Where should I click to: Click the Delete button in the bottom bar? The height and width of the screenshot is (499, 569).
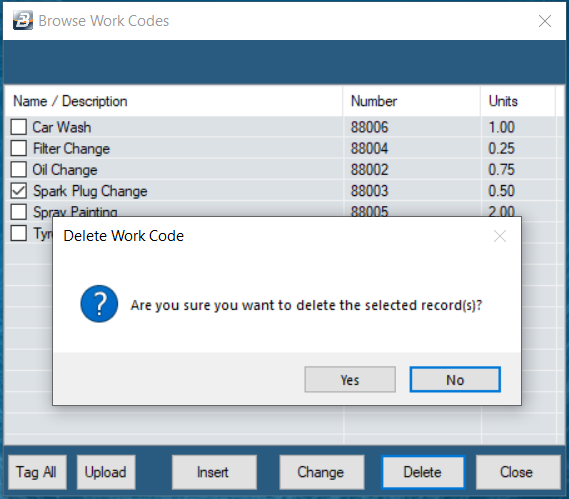[423, 472]
